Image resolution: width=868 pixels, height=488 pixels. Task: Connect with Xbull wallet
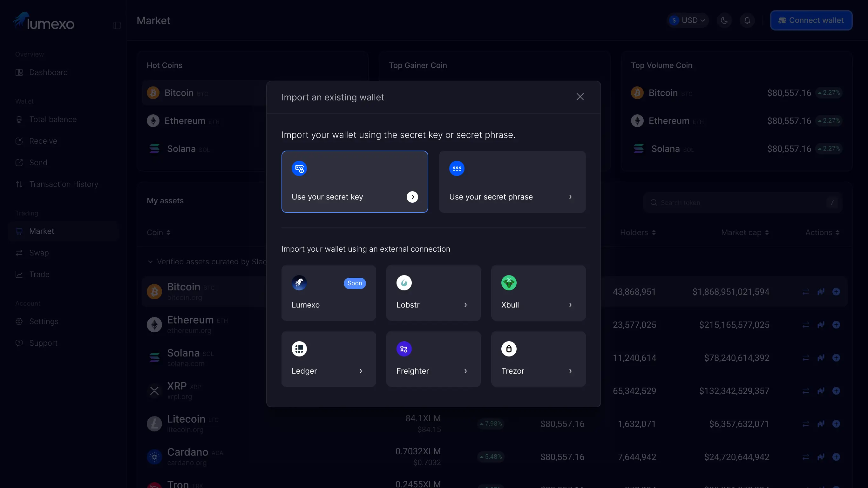[539, 293]
